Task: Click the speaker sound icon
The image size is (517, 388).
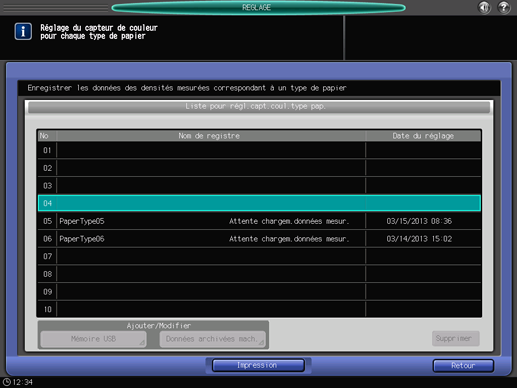Action: click(x=484, y=7)
